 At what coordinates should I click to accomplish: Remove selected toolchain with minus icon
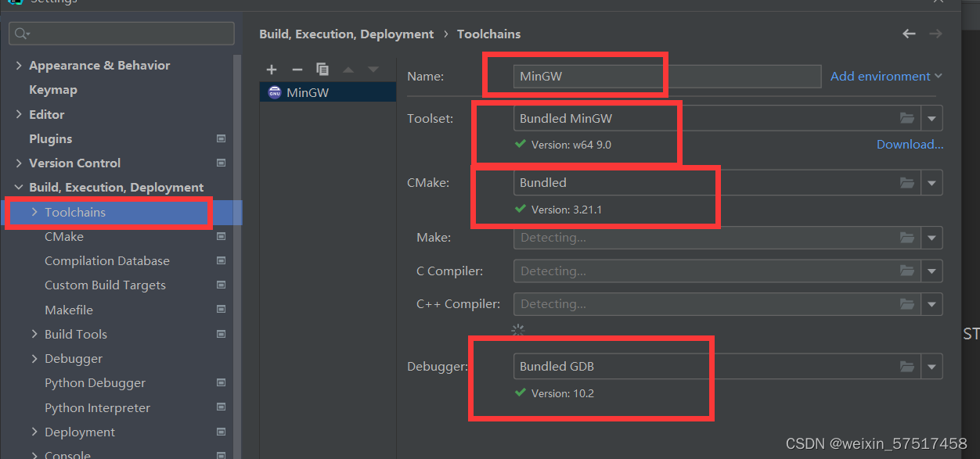[297, 70]
